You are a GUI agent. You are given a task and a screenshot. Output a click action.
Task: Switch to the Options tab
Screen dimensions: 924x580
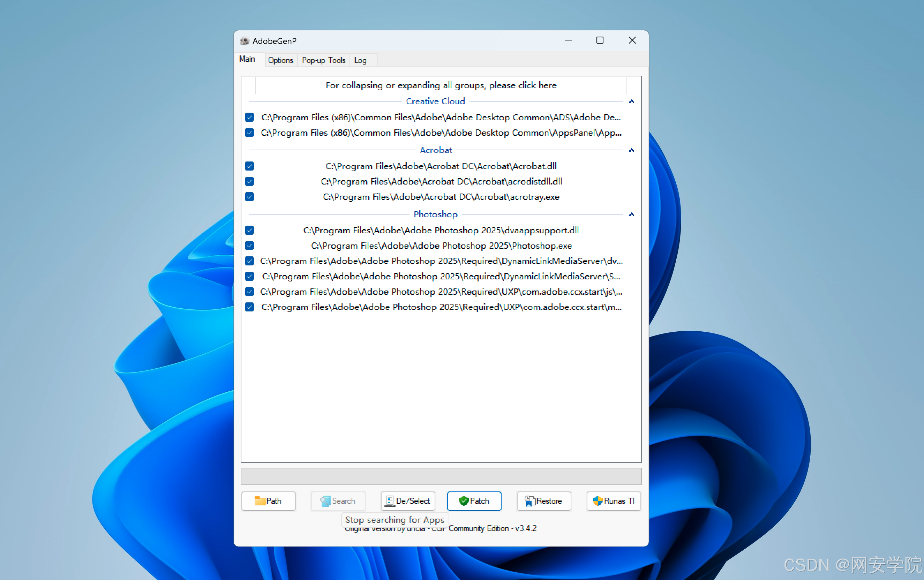[x=280, y=60]
